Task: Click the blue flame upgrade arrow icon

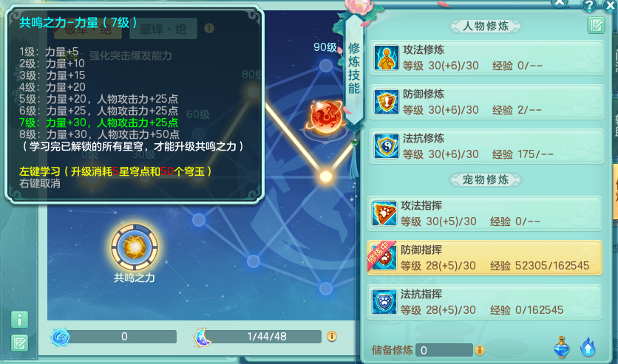Action: pyautogui.click(x=588, y=347)
